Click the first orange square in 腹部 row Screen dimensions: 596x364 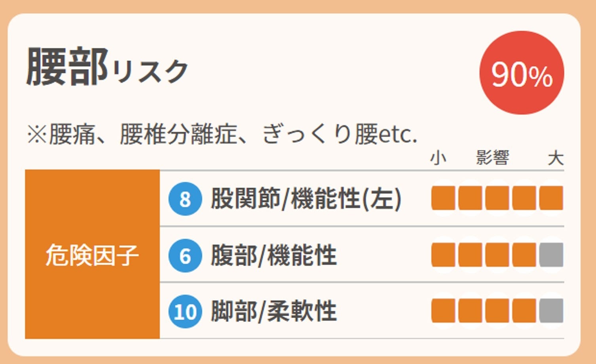(443, 255)
